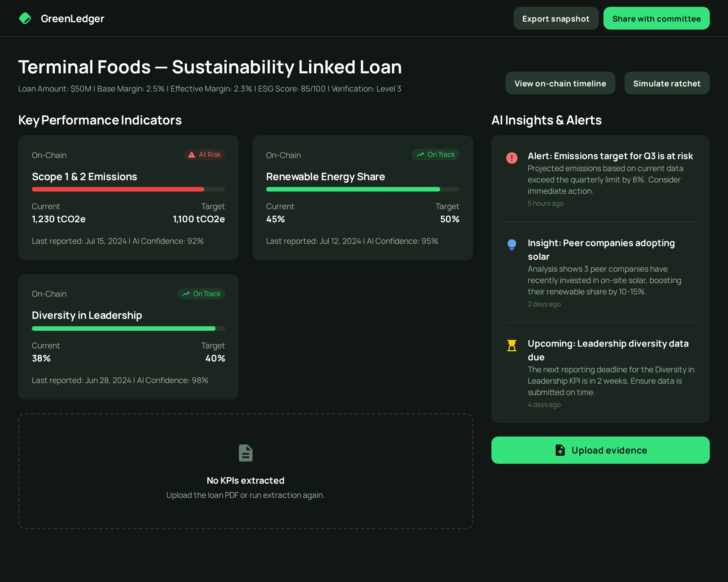Click the trending-up icon on Diversity card
This screenshot has height=582, width=728.
point(186,294)
